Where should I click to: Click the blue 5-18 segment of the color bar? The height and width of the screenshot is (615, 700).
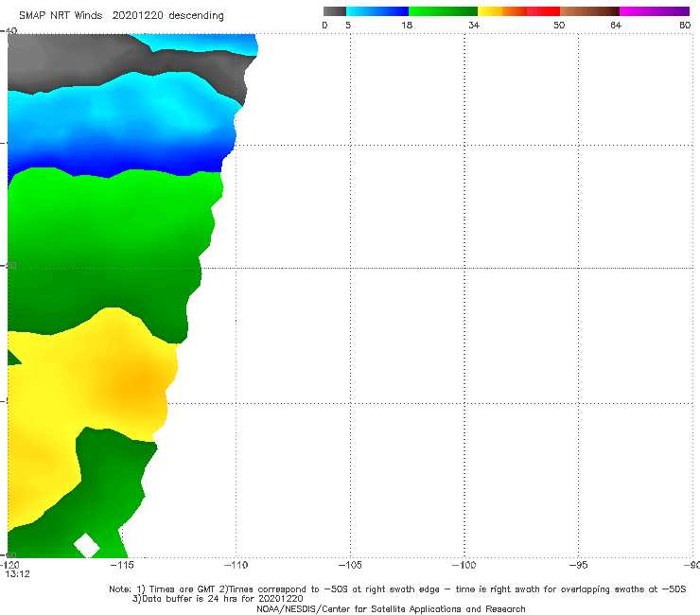(x=377, y=11)
